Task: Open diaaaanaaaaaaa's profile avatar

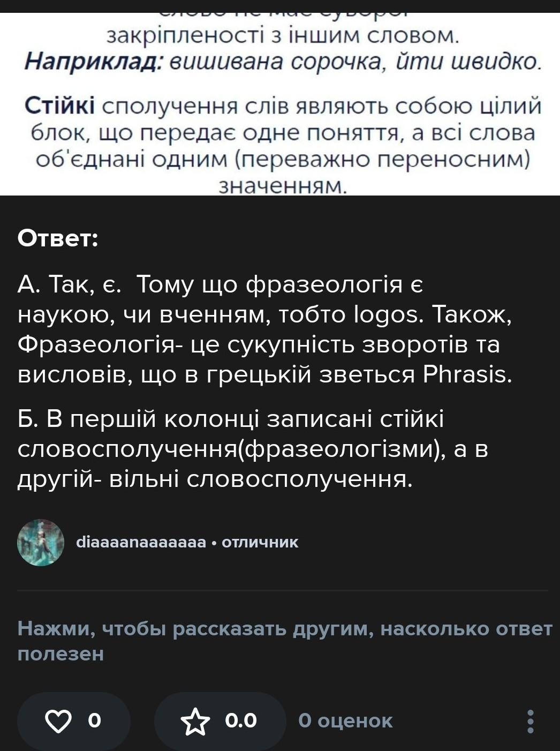Action: point(41,543)
